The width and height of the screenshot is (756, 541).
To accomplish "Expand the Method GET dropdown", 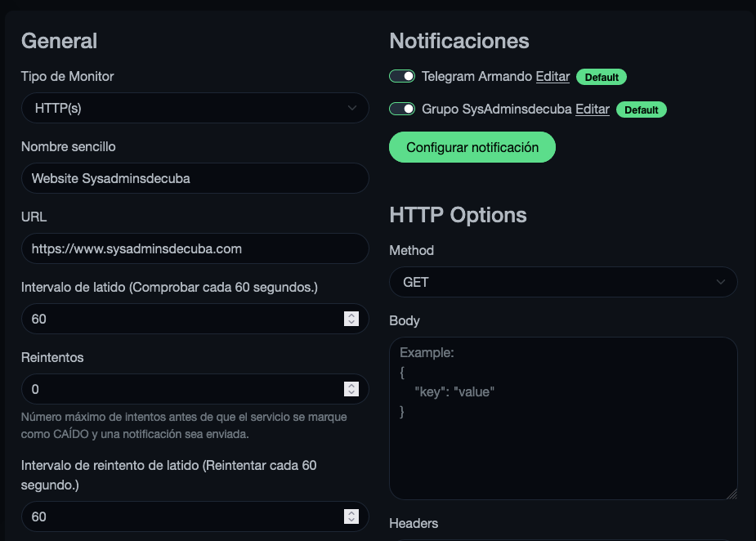I will (563, 282).
